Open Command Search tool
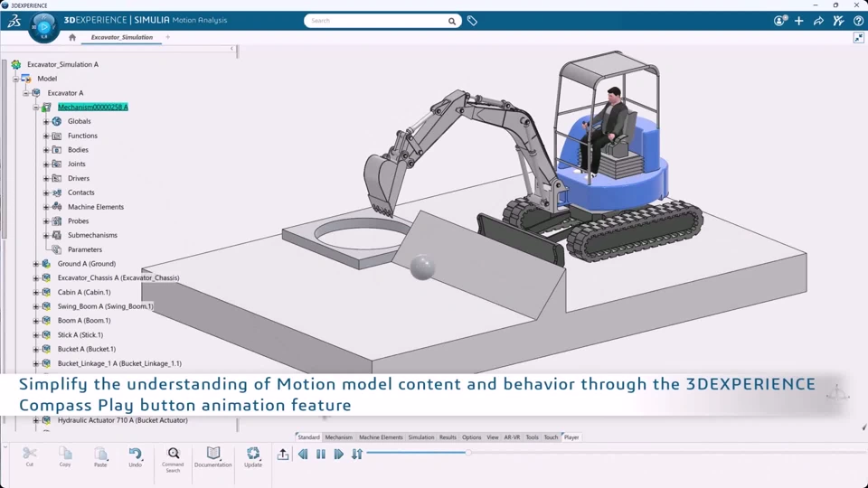The width and height of the screenshot is (868, 488). coord(174,459)
